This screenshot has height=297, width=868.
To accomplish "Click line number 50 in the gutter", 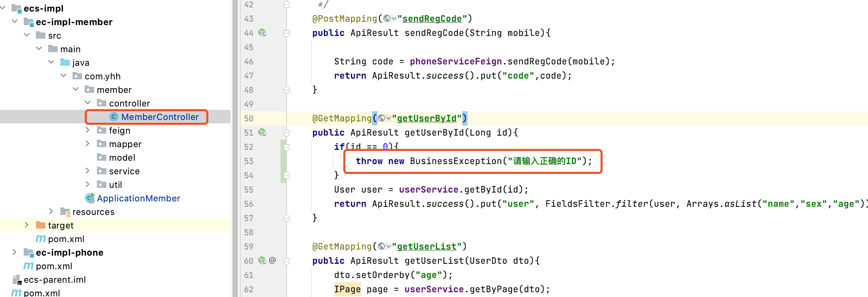I will (248, 118).
